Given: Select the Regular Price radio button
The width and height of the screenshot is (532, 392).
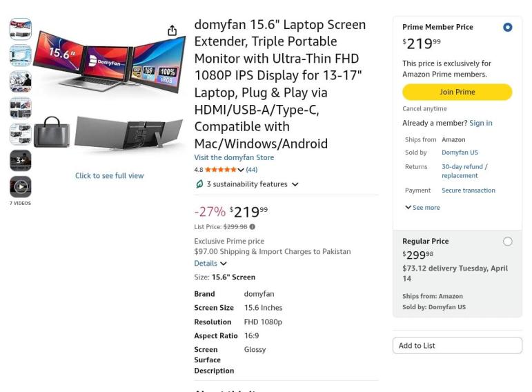Looking at the screenshot, I should pyautogui.click(x=508, y=242).
